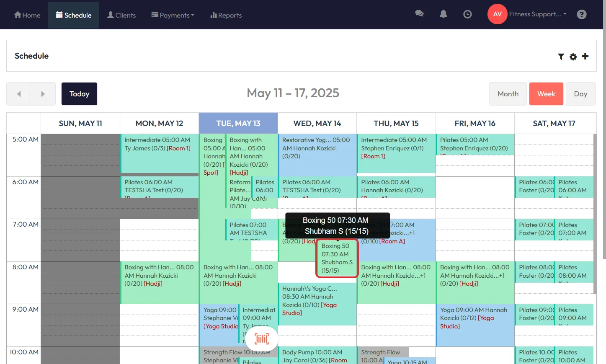Select the Week view button
The width and height of the screenshot is (606, 364).
(x=546, y=94)
